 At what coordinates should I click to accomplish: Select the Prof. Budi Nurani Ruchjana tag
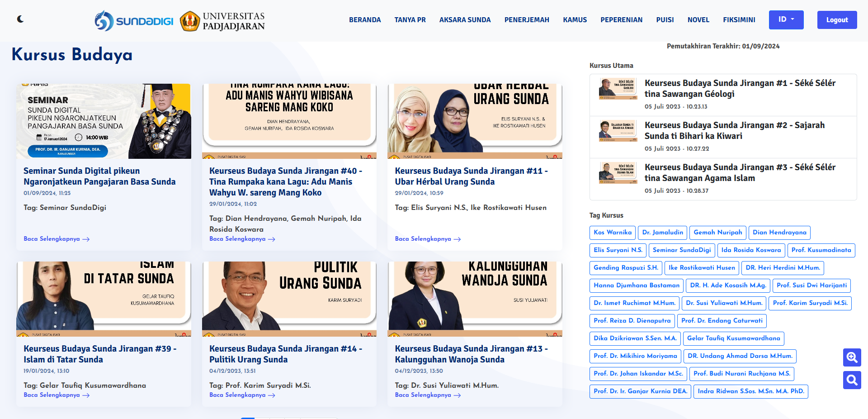coord(742,374)
